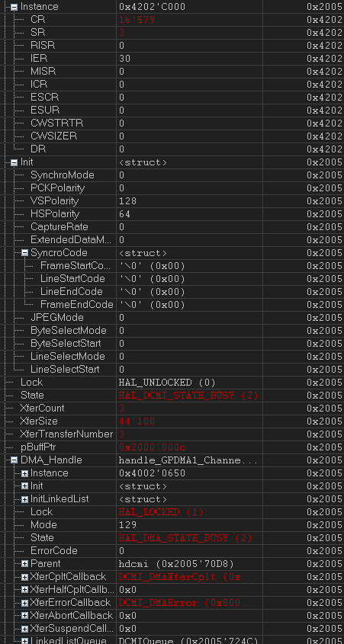Viewport: 344px width, 644px height.
Task: Select the ExtendedDataM... field
Action: (172, 240)
